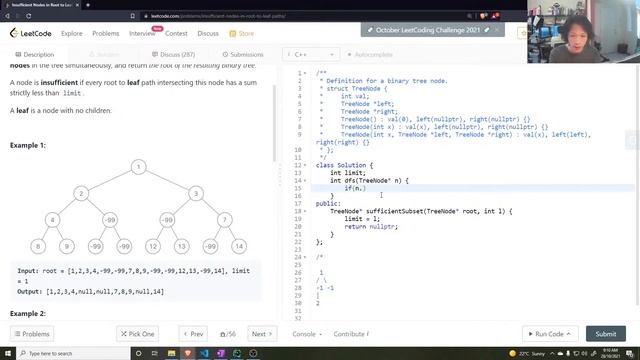The width and height of the screenshot is (640, 360).
Task: Open Task View in the taskbar
Action: (155, 353)
